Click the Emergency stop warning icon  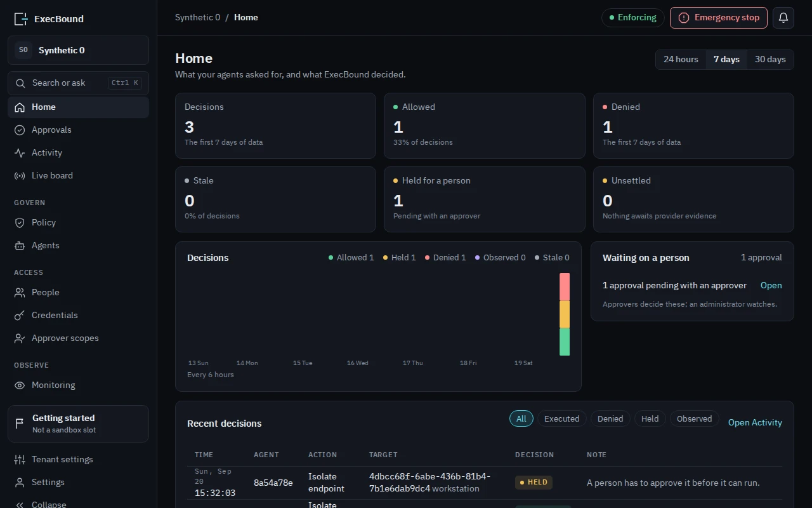(684, 18)
